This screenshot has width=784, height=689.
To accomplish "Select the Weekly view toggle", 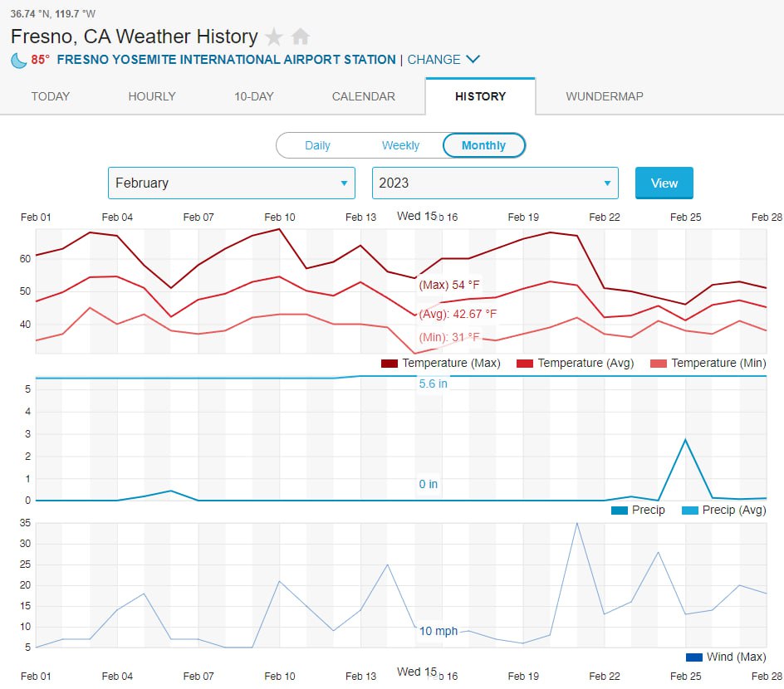I will [400, 145].
